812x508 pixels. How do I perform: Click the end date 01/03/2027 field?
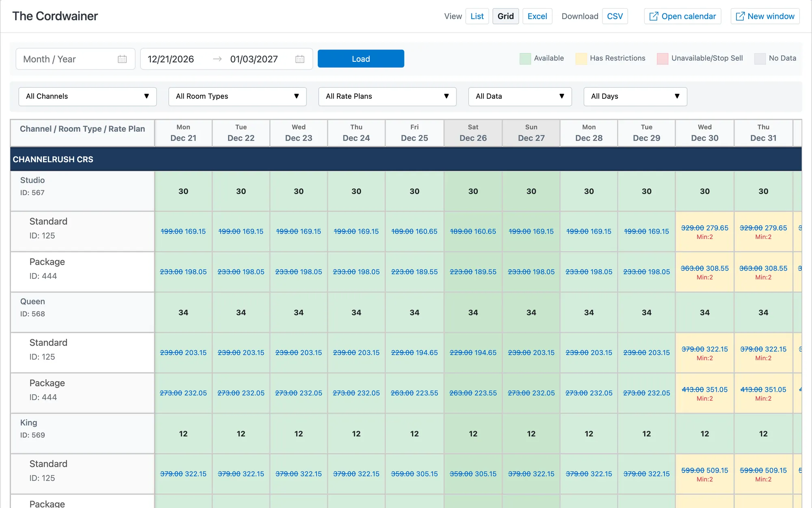pos(254,59)
